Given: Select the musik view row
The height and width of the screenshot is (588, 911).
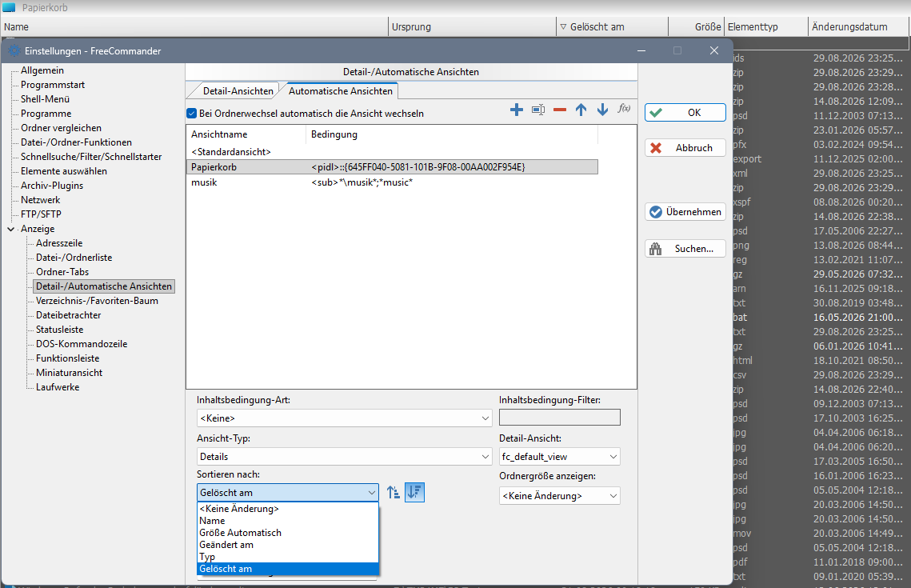Looking at the screenshot, I should pyautogui.click(x=392, y=182).
